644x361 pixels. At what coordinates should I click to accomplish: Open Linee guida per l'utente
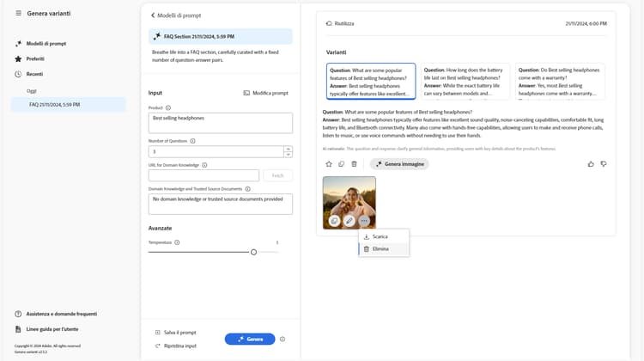47,329
